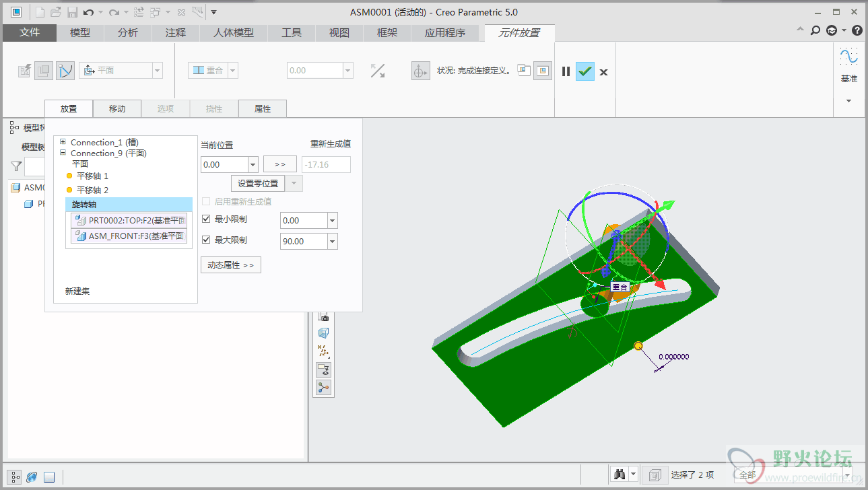Open the 重合 constraint type dropdown

[233, 70]
